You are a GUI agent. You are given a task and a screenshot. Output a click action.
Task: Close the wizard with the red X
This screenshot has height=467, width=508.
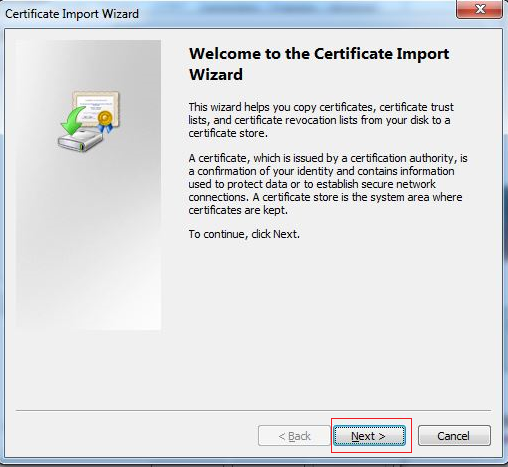click(x=479, y=9)
